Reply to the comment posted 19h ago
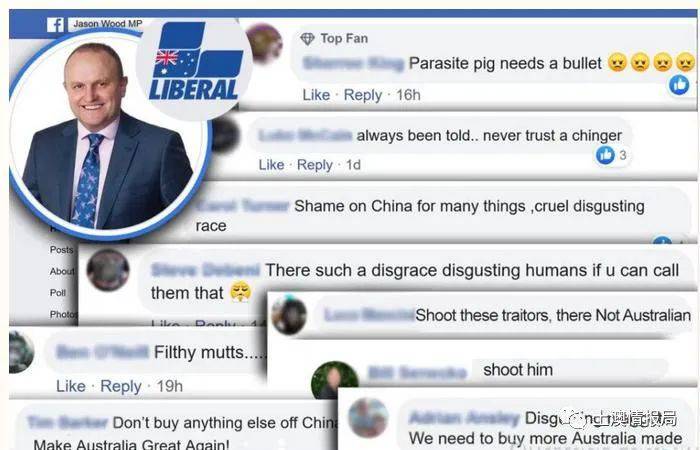This screenshot has width=700, height=450. point(121,387)
